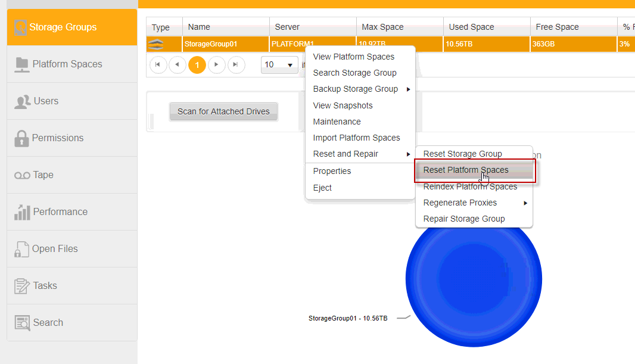Select the StorageGroup01 name cell
635x364 pixels.
pyautogui.click(x=226, y=44)
